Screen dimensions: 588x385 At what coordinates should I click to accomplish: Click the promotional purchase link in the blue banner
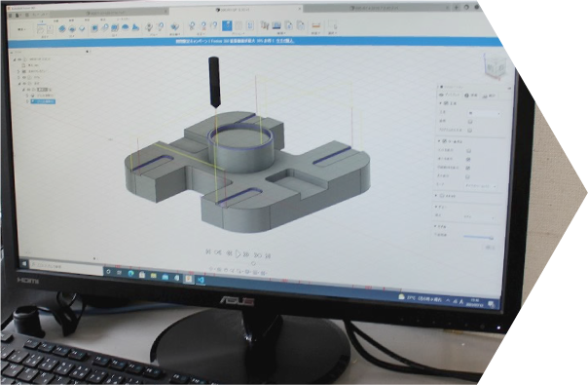tap(286, 41)
